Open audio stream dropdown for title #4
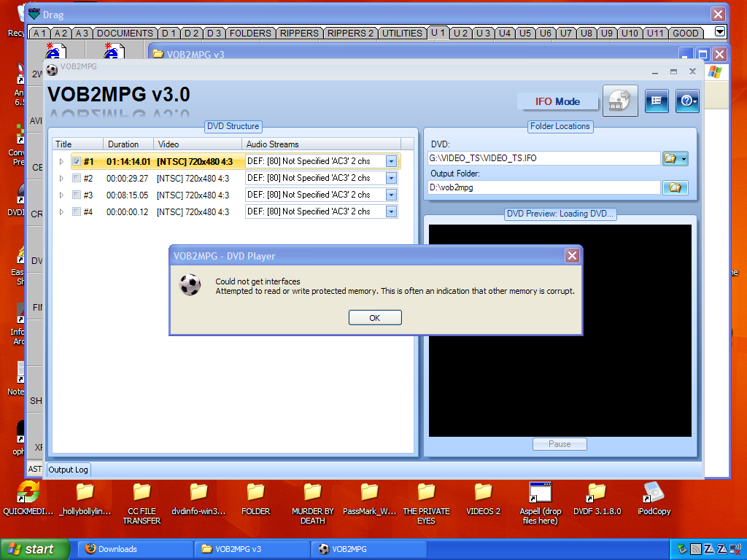Screen dimensions: 747x560 [391, 211]
